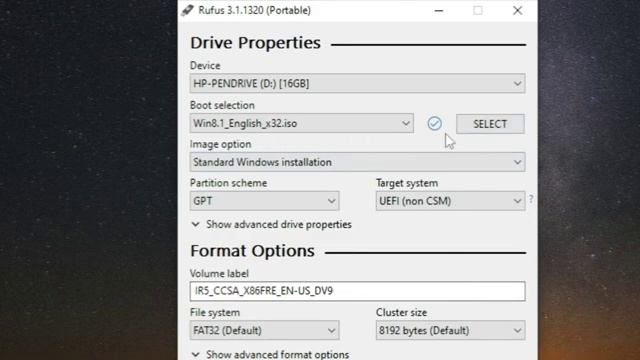This screenshot has width=640, height=360.
Task: Click the Partition scheme label
Action: coord(228,183)
